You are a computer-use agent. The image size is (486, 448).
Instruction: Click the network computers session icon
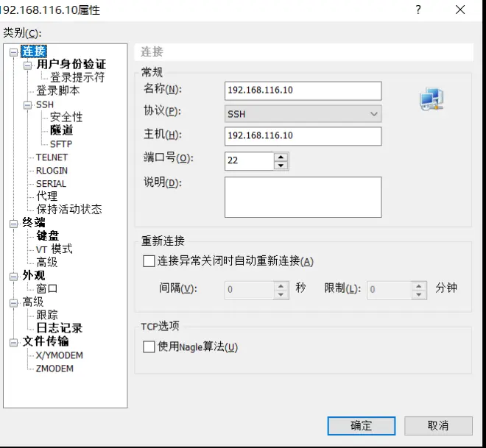point(432,99)
